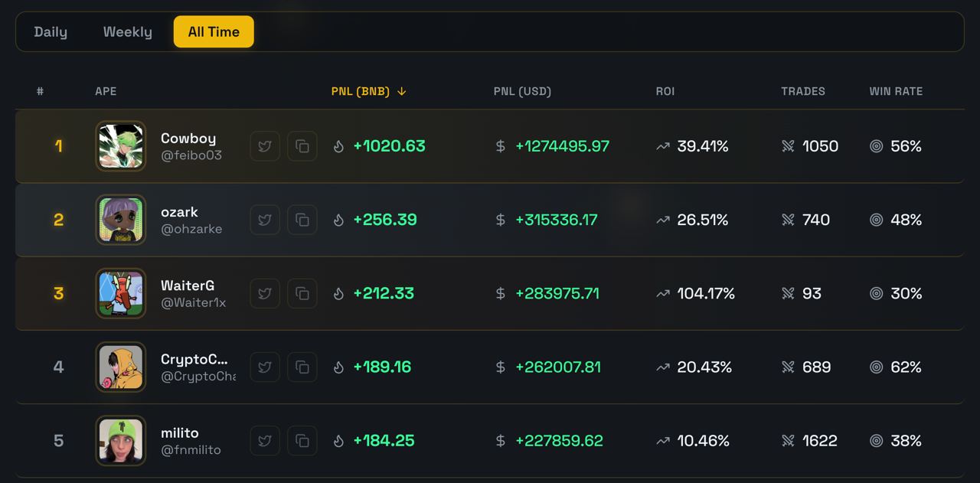This screenshot has width=980, height=483.
Task: Select the All Time tab
Action: point(214,32)
